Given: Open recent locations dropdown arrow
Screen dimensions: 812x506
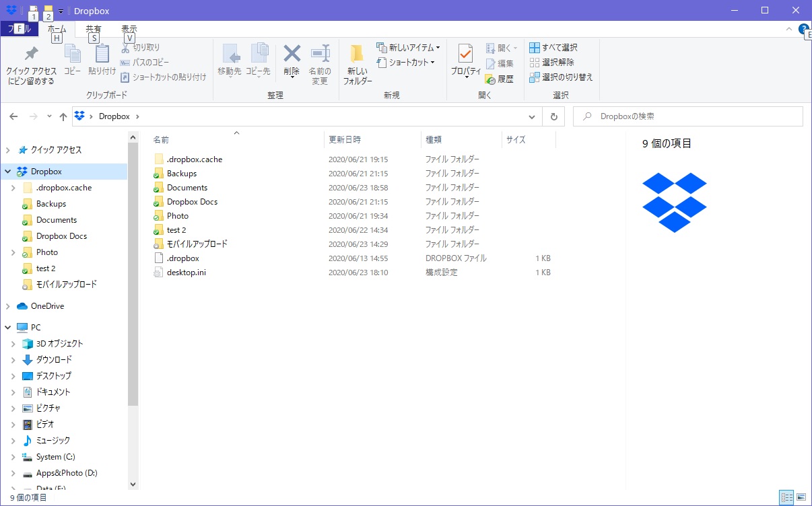Looking at the screenshot, I should point(49,116).
